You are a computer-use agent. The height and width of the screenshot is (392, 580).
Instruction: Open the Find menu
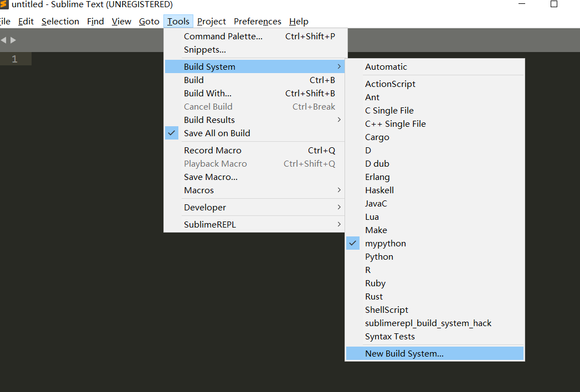[95, 22]
